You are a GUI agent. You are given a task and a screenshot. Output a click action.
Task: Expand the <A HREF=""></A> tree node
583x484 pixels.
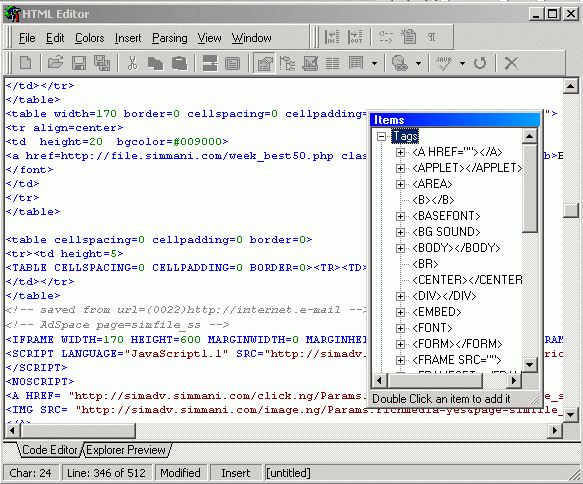(400, 152)
